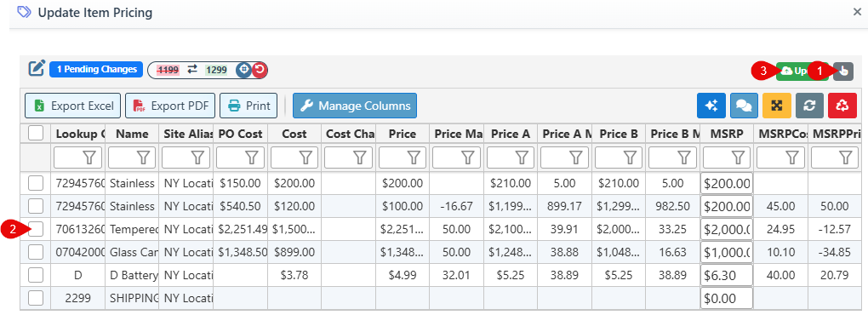Click the $3.78 Cost cell
868x315 pixels.
tap(294, 275)
